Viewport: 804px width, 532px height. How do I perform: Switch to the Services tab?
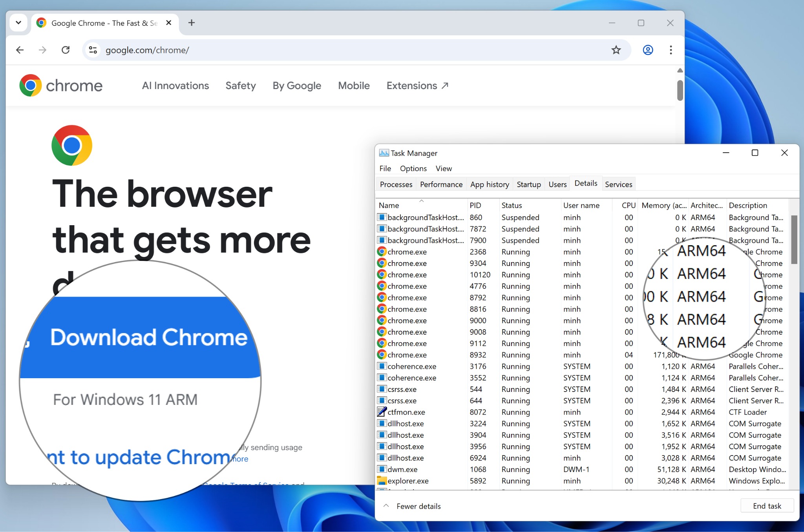click(x=619, y=184)
